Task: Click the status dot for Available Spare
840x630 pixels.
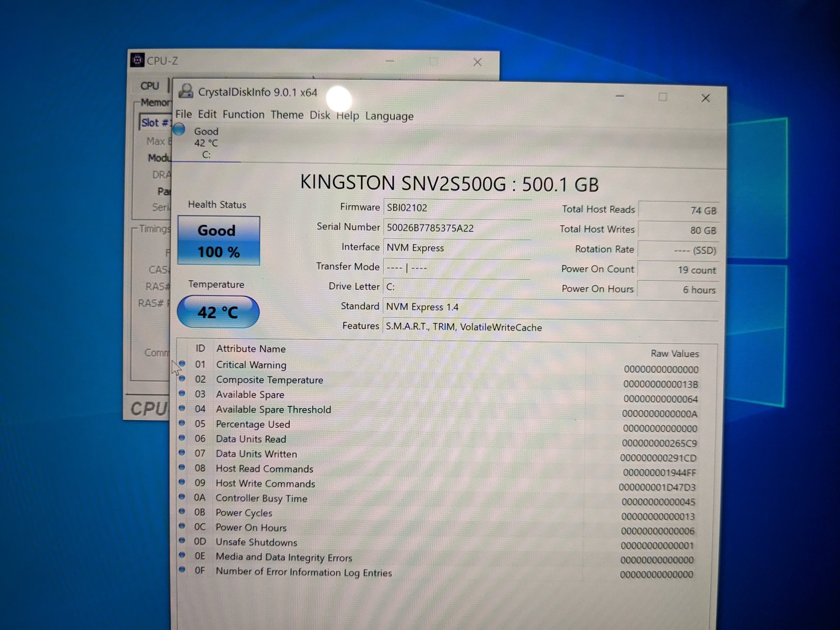Action: click(x=182, y=393)
